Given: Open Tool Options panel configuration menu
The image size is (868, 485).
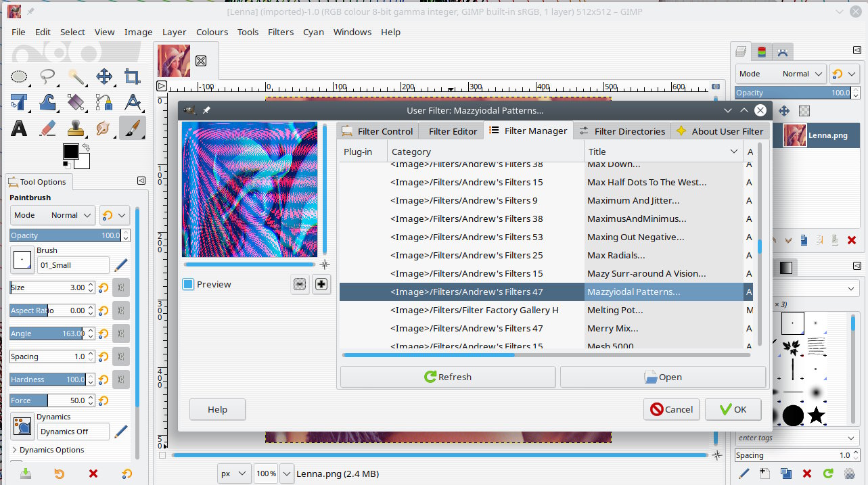Looking at the screenshot, I should pos(141,181).
